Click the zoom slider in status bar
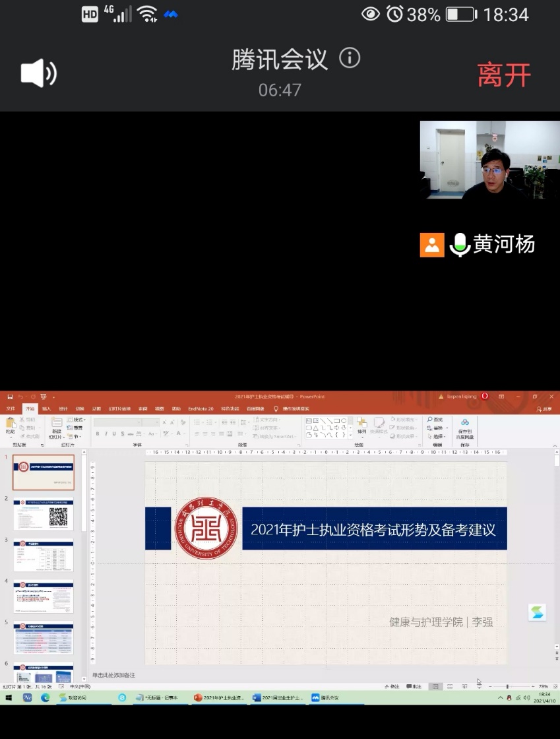Viewport: 560px width, 739px height. coord(507,687)
